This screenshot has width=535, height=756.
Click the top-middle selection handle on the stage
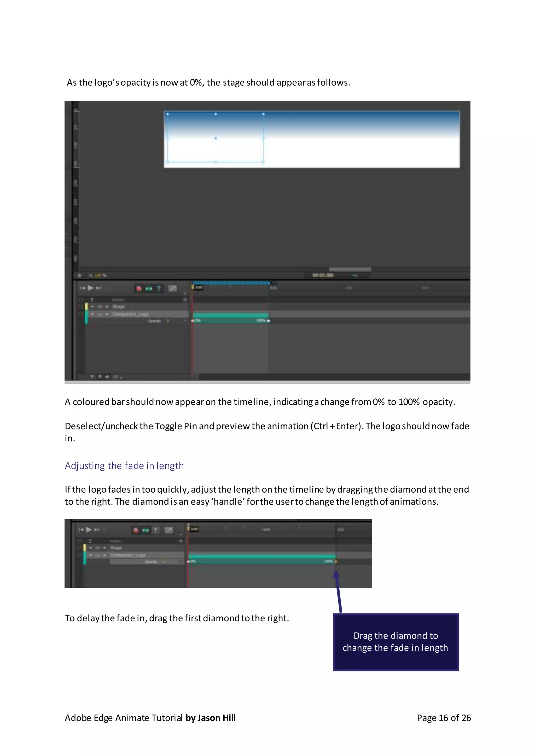point(216,114)
